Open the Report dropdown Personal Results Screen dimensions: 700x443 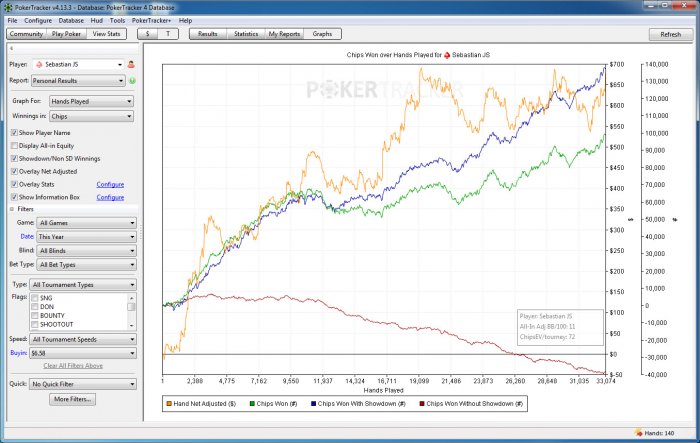[x=78, y=81]
